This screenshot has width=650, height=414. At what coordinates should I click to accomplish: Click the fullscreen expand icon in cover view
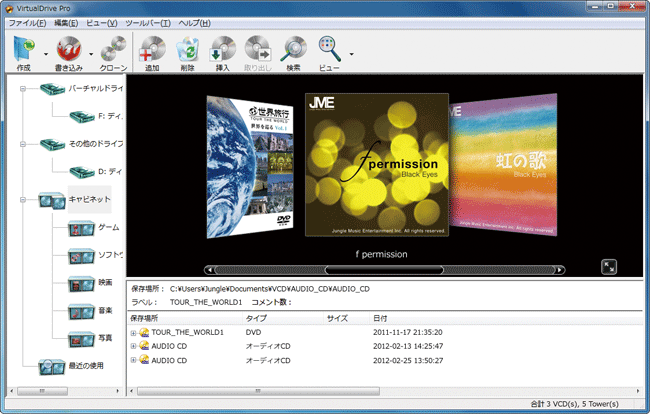click(x=609, y=267)
